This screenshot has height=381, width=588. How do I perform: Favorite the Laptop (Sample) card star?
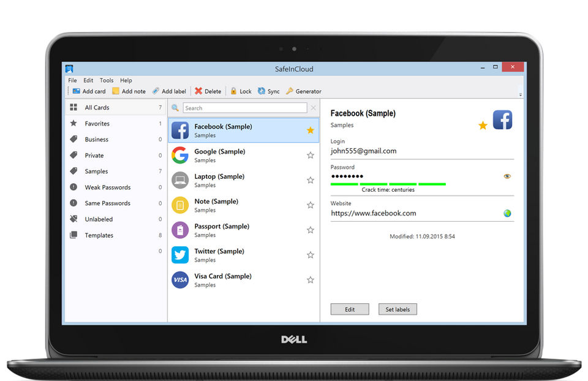[x=310, y=180]
